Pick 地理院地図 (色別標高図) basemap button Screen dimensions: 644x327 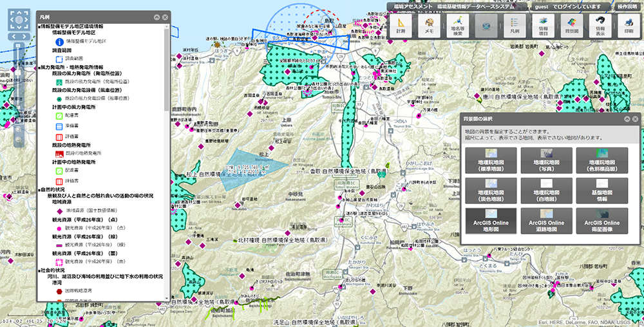(602, 160)
